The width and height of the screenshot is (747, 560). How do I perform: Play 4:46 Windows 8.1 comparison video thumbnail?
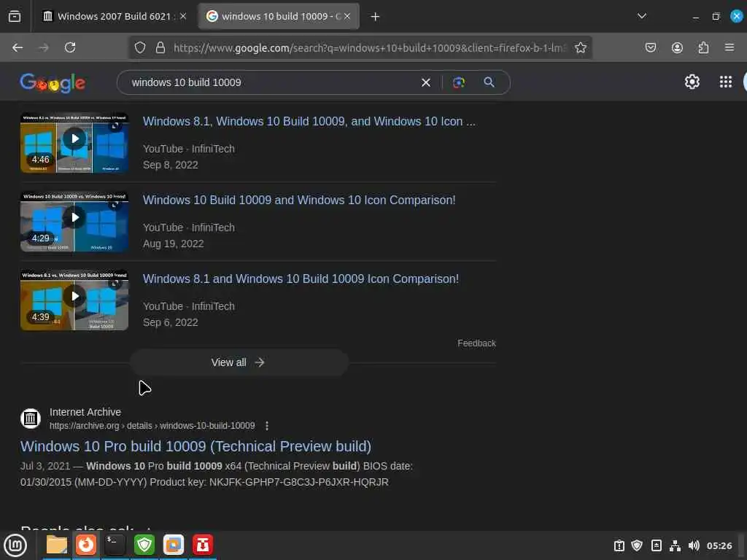click(x=74, y=143)
